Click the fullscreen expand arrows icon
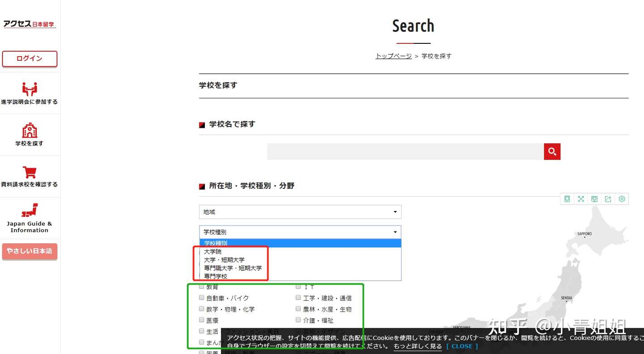The image size is (644, 354). [x=580, y=199]
